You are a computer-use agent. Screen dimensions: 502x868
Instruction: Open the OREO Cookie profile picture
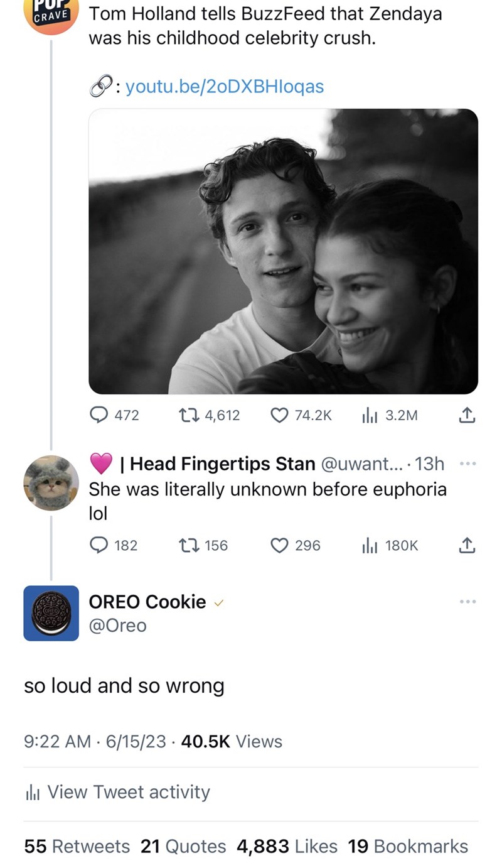coord(51,613)
